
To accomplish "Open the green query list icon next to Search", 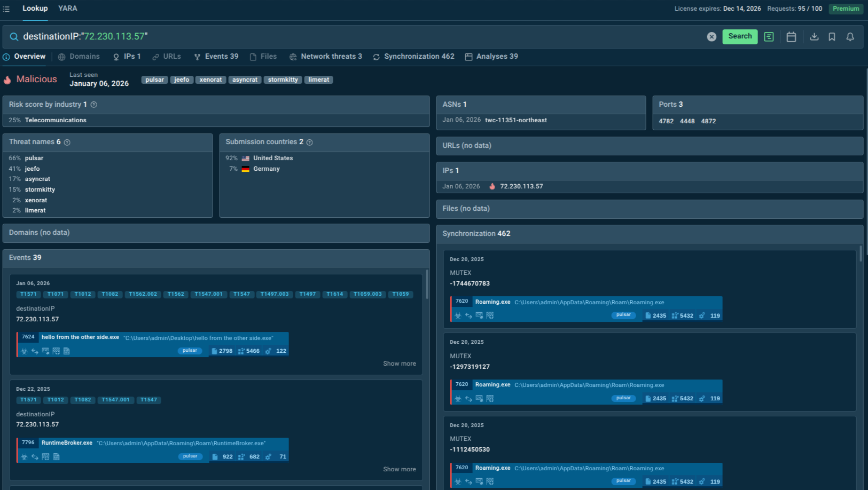I will pos(769,37).
